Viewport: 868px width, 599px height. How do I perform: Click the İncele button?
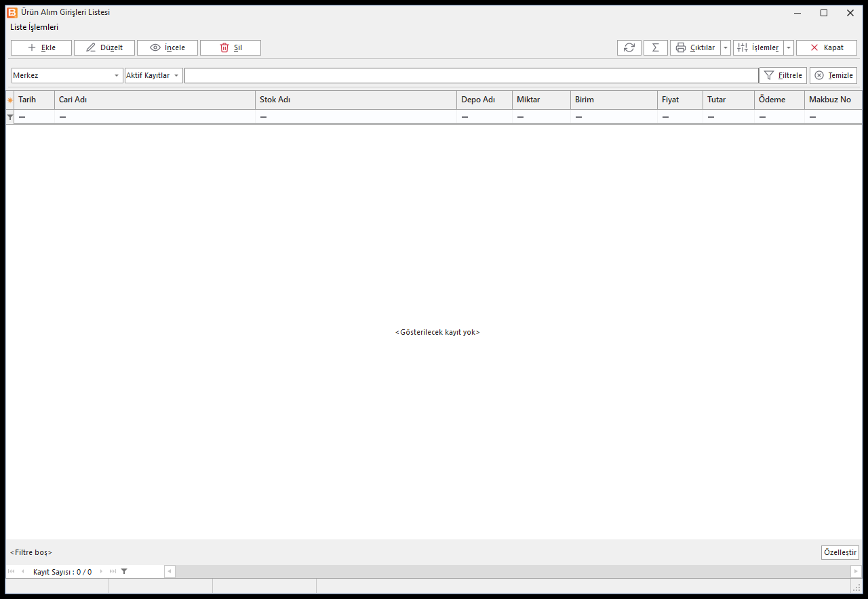167,47
